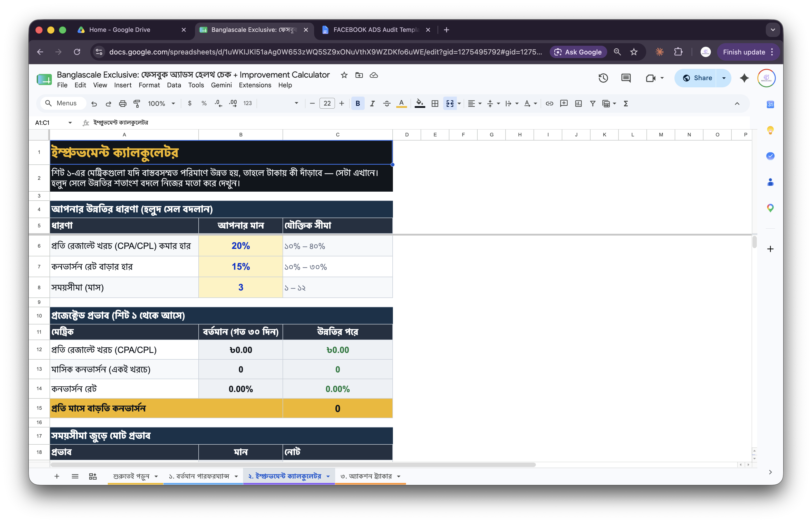Open the Borders tool

pos(435,103)
